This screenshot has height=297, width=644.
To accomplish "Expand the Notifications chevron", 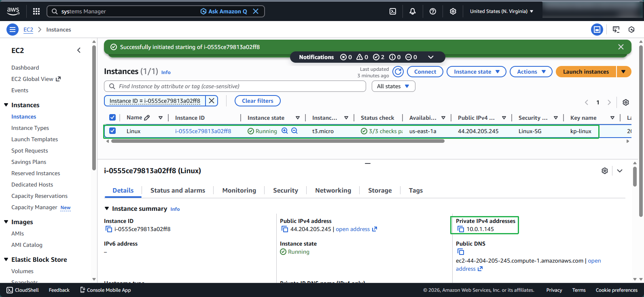I will click(x=431, y=57).
